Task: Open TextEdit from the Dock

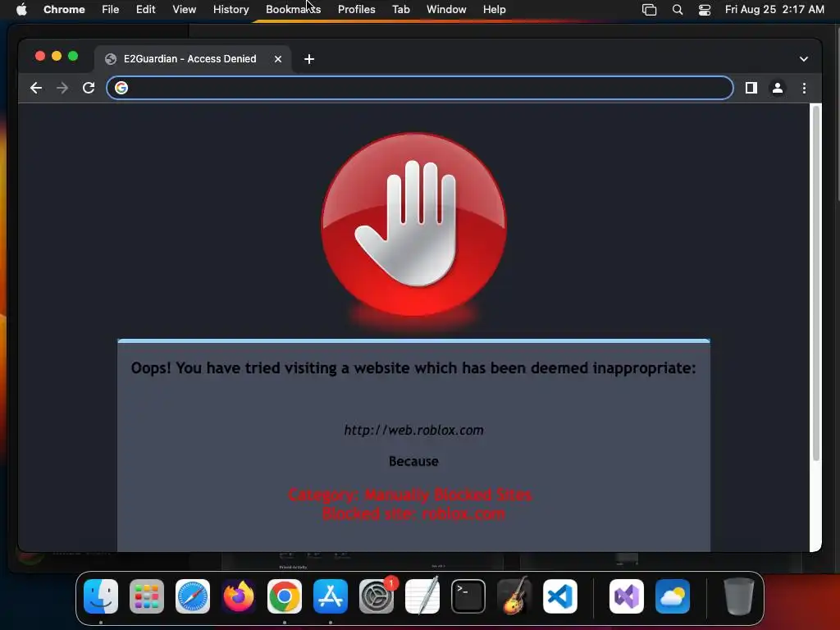Action: 422,596
